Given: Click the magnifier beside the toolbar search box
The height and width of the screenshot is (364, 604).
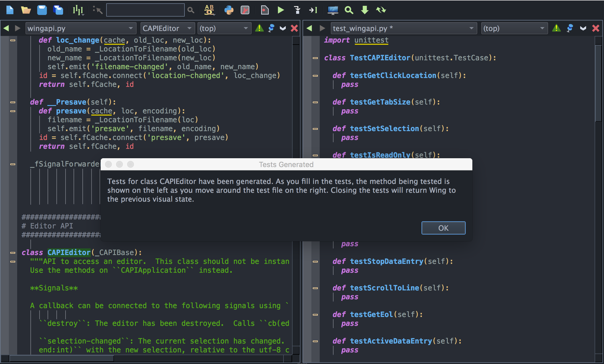Looking at the screenshot, I should [x=191, y=10].
